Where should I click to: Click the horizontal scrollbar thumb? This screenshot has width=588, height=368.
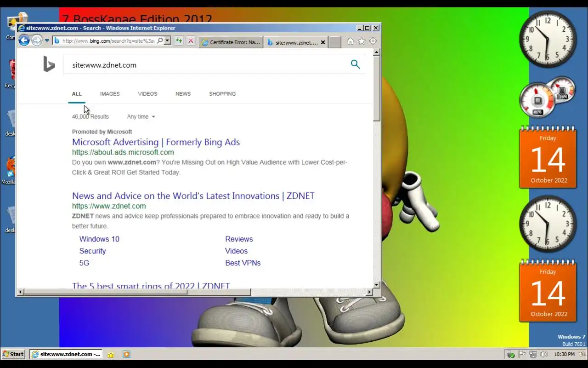137,292
